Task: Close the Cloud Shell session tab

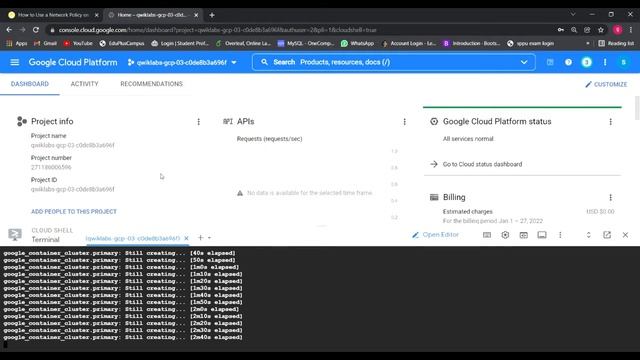Action: point(187,238)
